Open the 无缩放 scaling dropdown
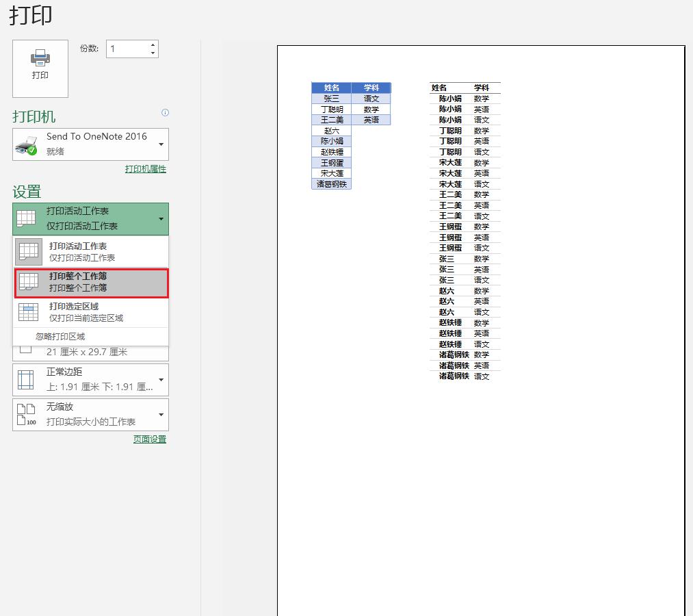The height and width of the screenshot is (616, 693). [90, 415]
